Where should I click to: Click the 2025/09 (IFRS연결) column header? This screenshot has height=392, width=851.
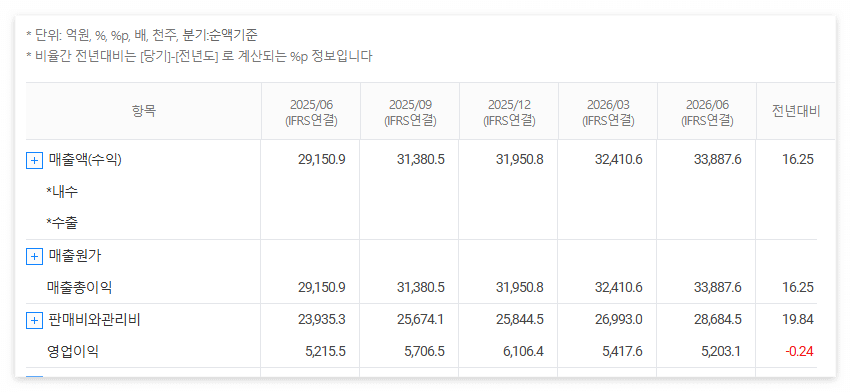point(410,112)
